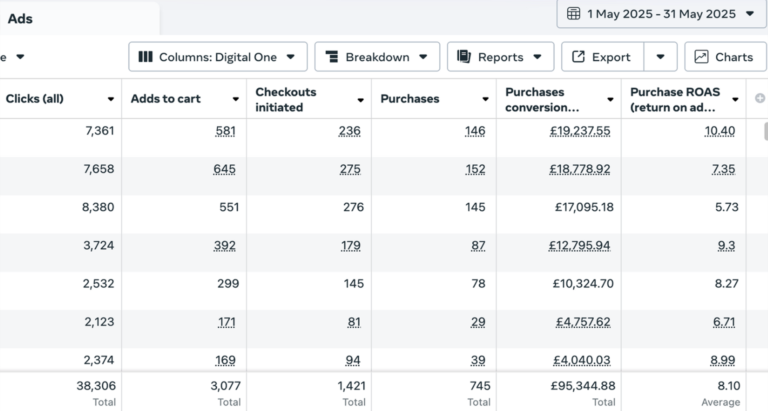Open the Breakdown dropdown menu
Screen dimensions: 768x411
coord(377,57)
